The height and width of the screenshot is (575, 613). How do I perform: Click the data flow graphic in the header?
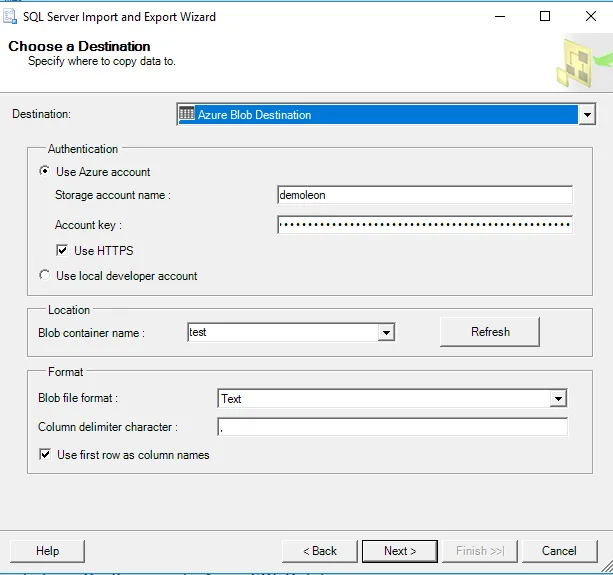pos(584,63)
